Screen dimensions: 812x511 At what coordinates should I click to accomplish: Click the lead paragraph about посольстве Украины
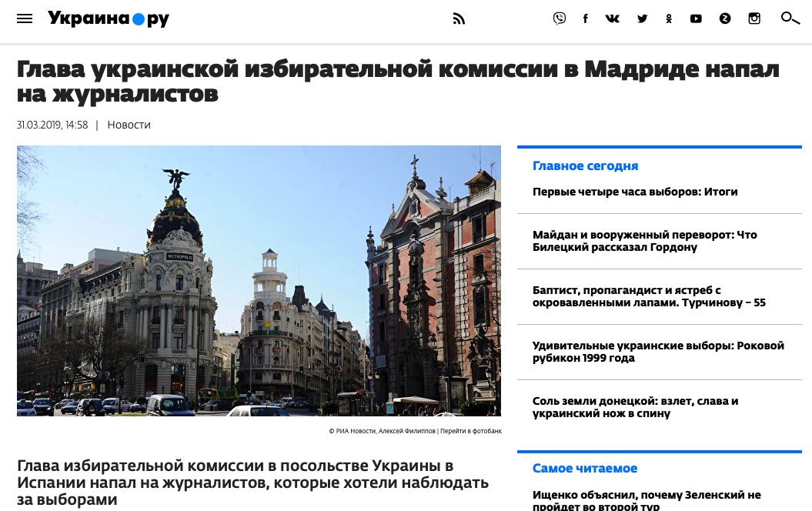(x=252, y=483)
